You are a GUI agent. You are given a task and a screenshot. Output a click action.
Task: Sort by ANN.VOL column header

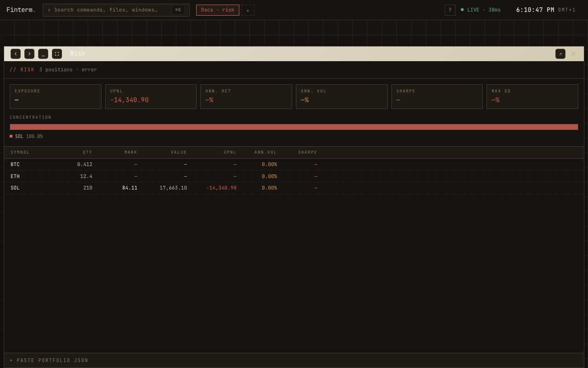point(266,153)
